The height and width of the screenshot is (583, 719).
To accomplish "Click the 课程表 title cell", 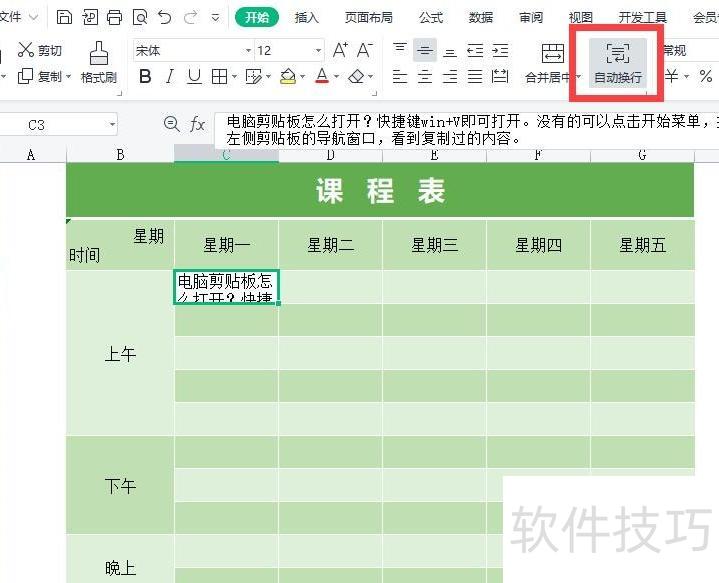I will click(380, 190).
